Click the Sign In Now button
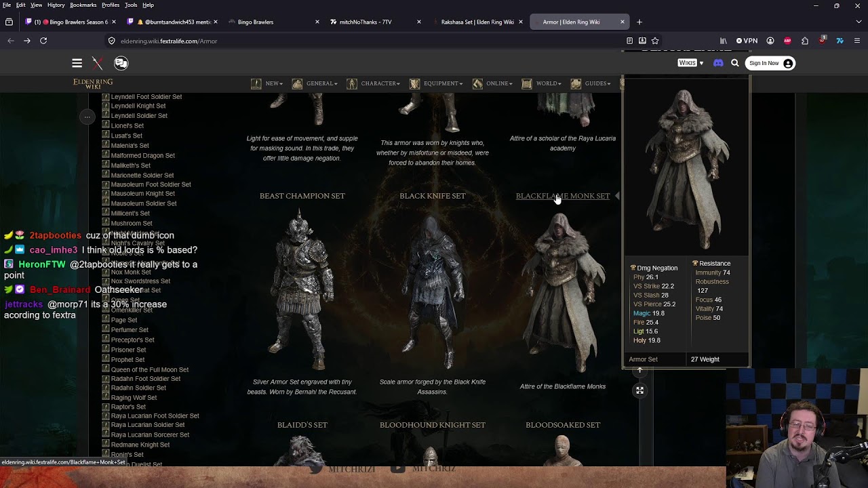 pos(770,63)
